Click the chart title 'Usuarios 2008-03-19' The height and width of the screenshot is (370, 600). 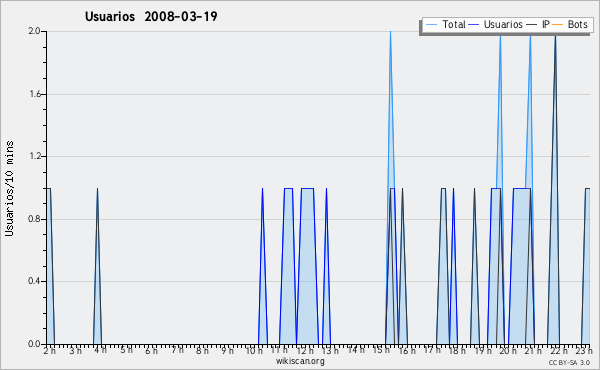click(151, 16)
